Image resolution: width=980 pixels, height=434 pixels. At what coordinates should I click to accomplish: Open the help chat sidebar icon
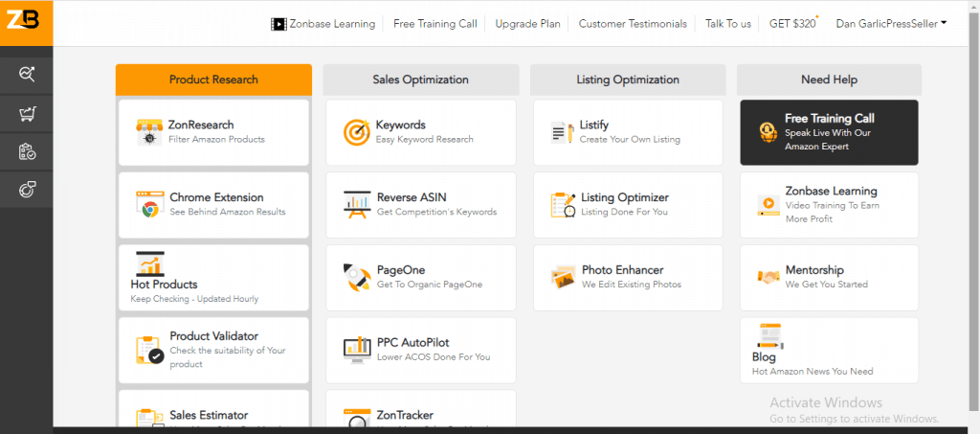(x=27, y=190)
